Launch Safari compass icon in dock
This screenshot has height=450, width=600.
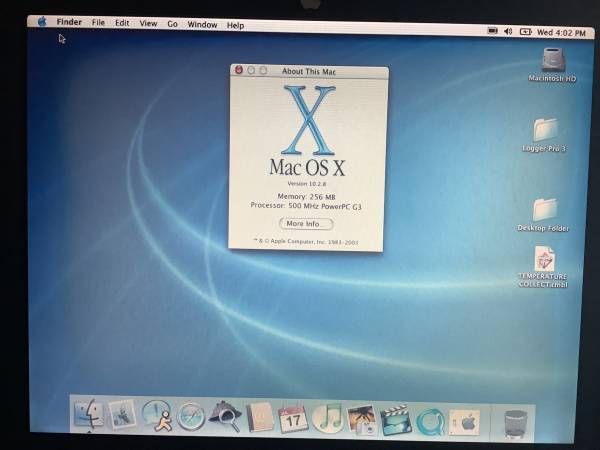(x=191, y=416)
